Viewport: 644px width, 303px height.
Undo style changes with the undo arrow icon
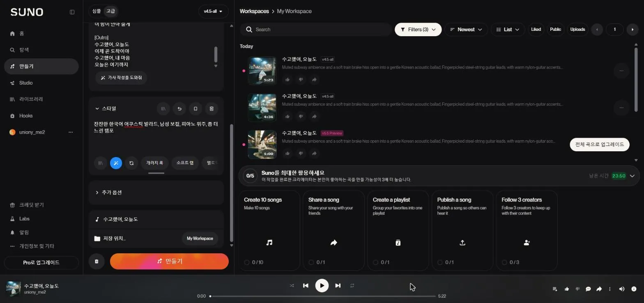click(179, 109)
